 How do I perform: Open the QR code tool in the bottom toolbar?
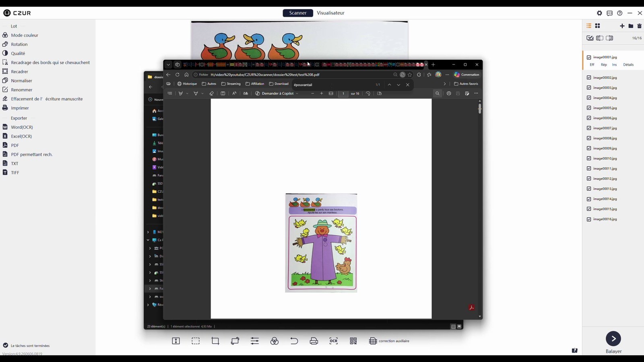coord(353,341)
